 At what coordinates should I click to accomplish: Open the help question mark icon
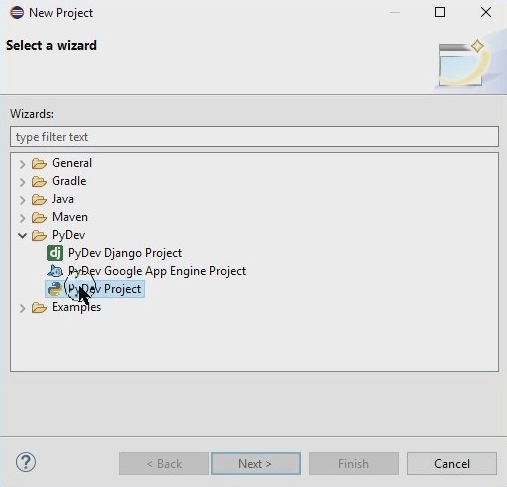coord(26,462)
